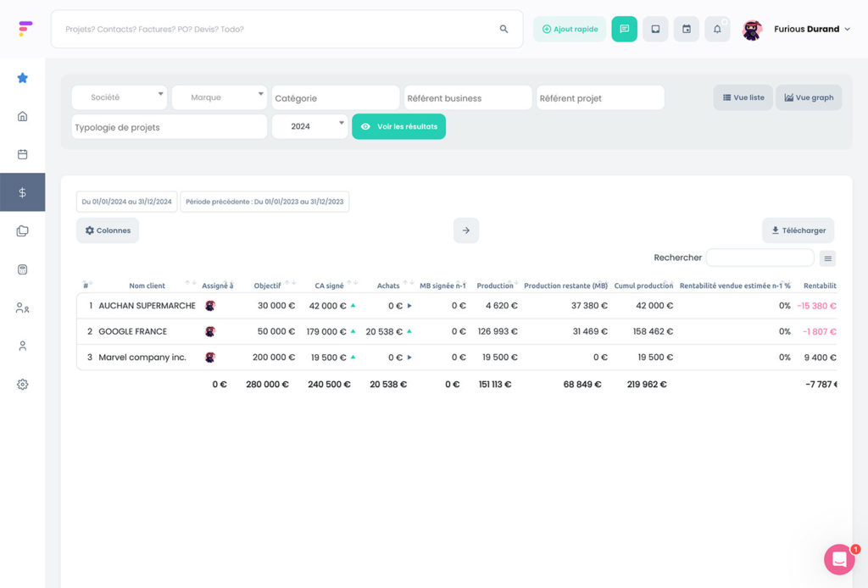Open the settings gear in the sidebar
868x588 pixels.
tap(22, 385)
